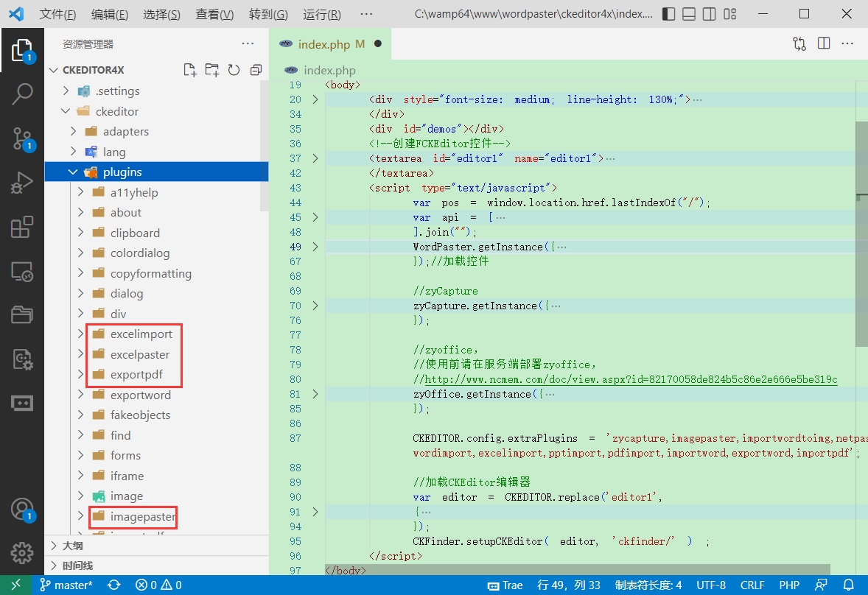Refresh the explorer file tree
The width and height of the screenshot is (868, 595).
tap(234, 70)
